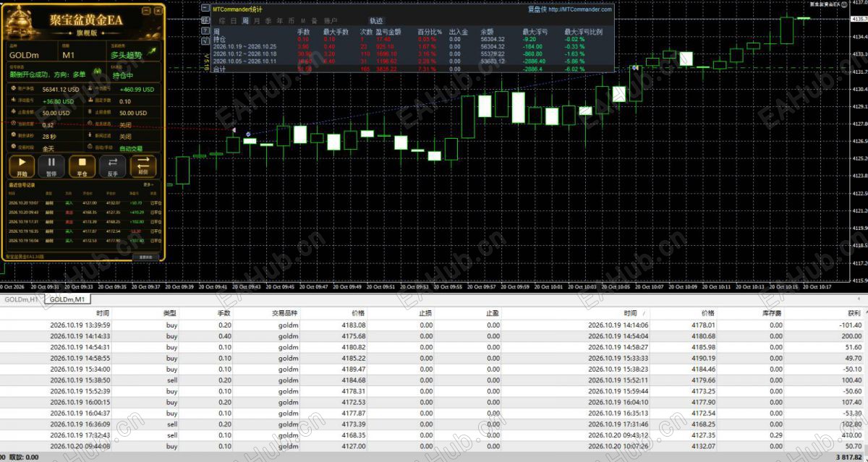
Task: Open the http://MTCommander.com link
Action: point(580,9)
